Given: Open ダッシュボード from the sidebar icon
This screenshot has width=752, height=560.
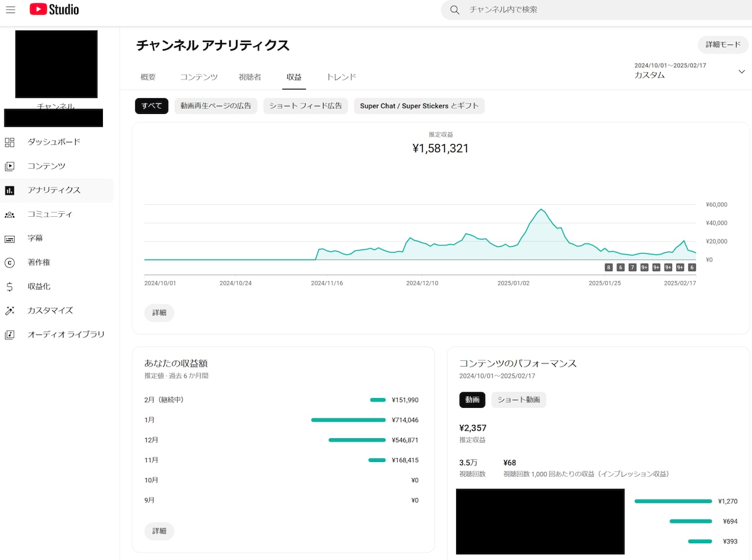Looking at the screenshot, I should click(10, 142).
